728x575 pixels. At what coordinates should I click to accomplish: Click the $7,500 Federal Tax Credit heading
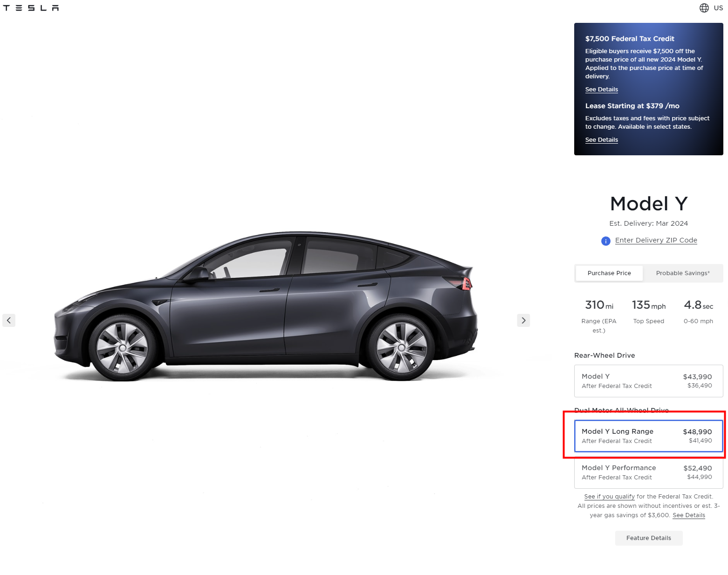(630, 39)
